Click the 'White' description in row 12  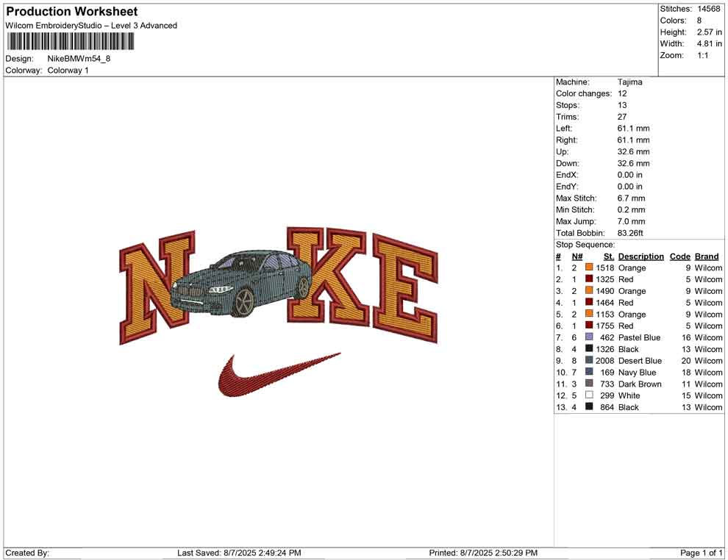(629, 395)
